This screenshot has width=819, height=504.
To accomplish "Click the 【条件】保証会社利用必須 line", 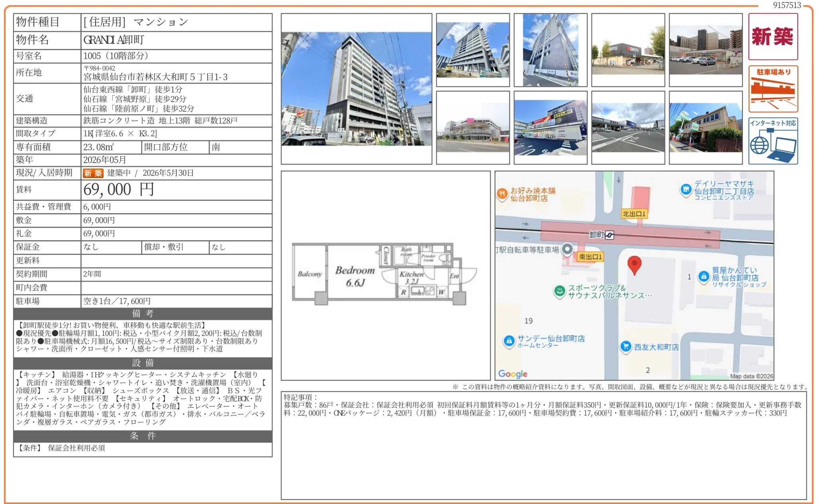I will (x=61, y=448).
